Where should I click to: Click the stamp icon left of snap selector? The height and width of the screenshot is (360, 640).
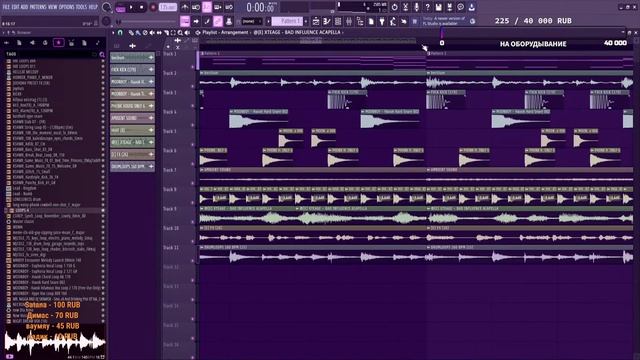(229, 21)
